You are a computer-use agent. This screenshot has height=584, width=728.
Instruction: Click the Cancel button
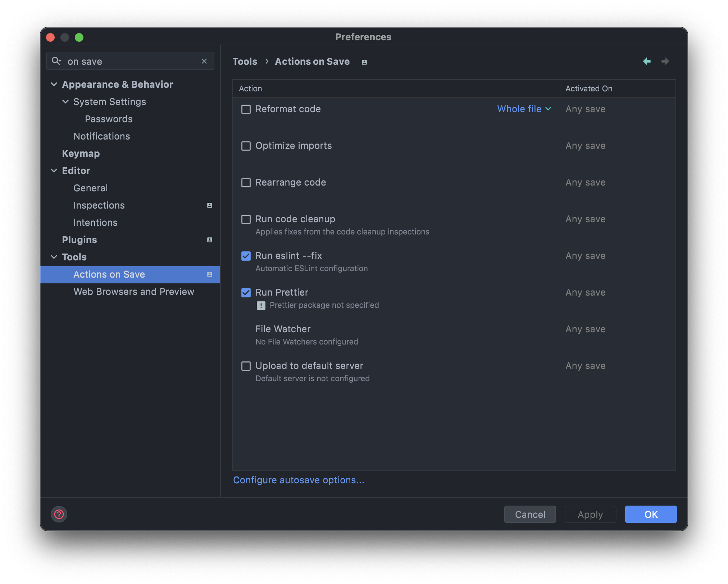tap(530, 514)
